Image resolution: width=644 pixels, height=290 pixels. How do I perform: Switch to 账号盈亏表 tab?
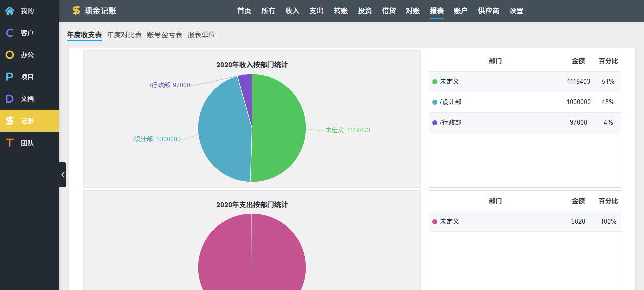point(165,35)
